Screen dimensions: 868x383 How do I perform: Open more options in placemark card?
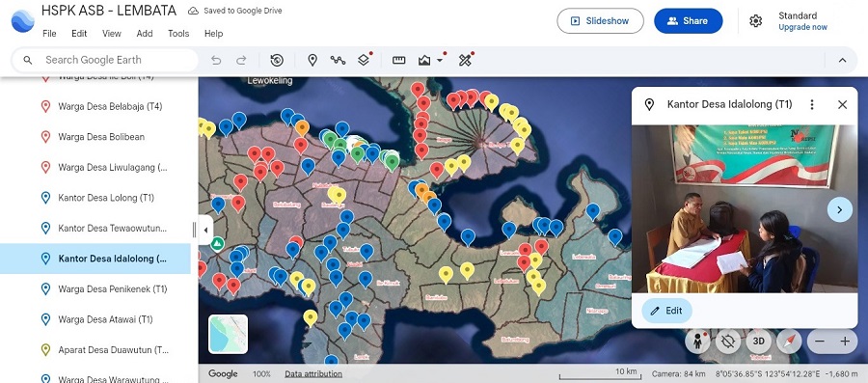(812, 104)
